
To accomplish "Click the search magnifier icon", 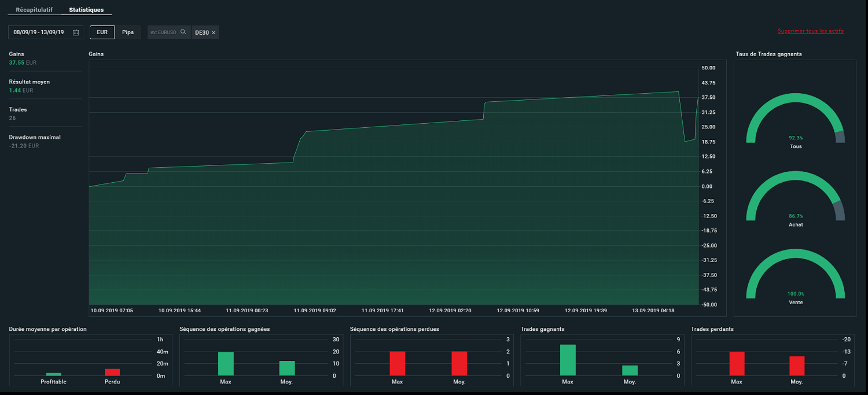I will click(183, 32).
